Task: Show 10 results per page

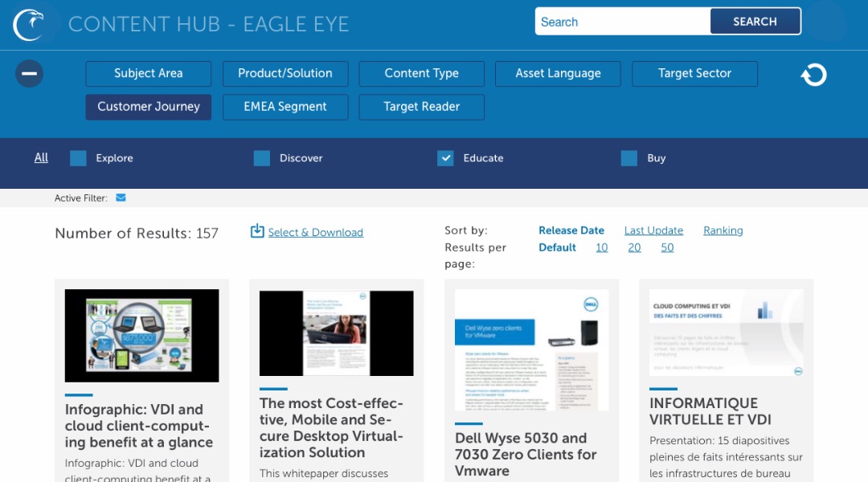Action: [x=602, y=247]
